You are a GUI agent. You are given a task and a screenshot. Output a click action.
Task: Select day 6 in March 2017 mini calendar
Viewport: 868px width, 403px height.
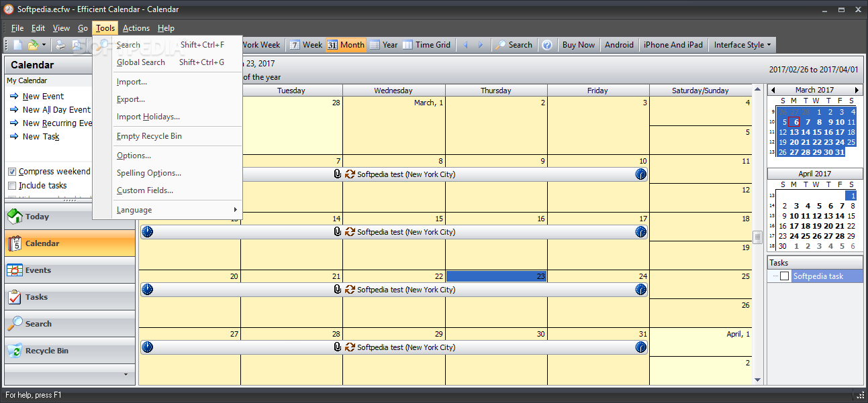(x=795, y=122)
